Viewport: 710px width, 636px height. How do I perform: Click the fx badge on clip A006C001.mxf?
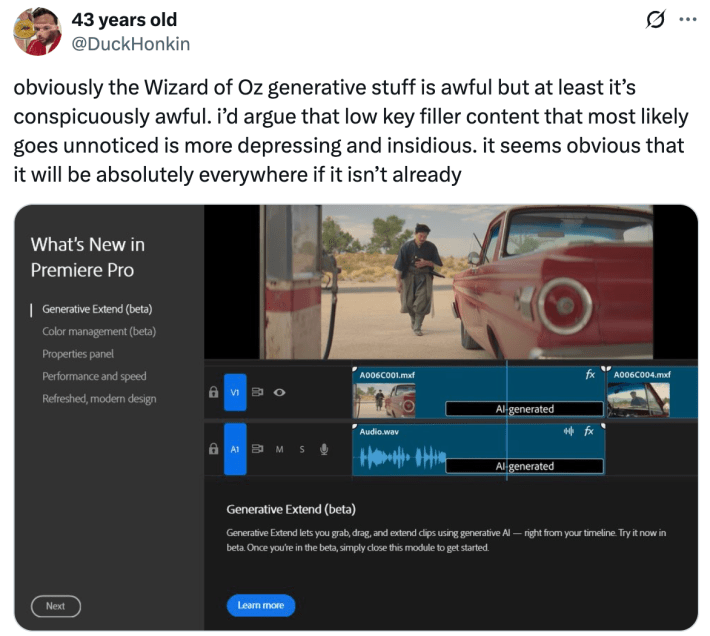(x=590, y=375)
